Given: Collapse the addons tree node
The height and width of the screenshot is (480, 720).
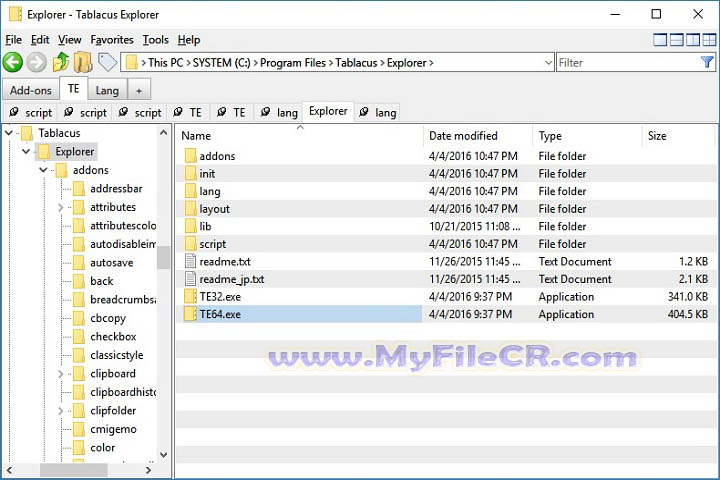Looking at the screenshot, I should (43, 170).
